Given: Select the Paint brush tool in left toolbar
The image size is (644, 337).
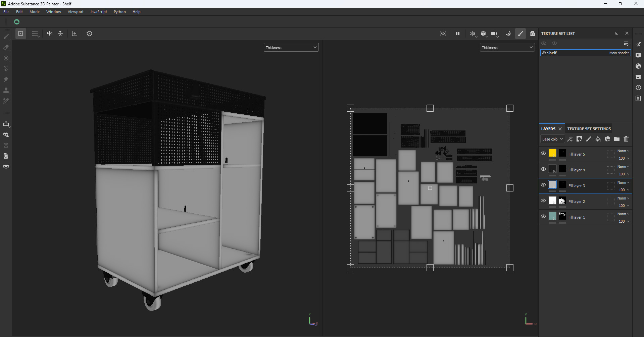Looking at the screenshot, I should pos(6,37).
